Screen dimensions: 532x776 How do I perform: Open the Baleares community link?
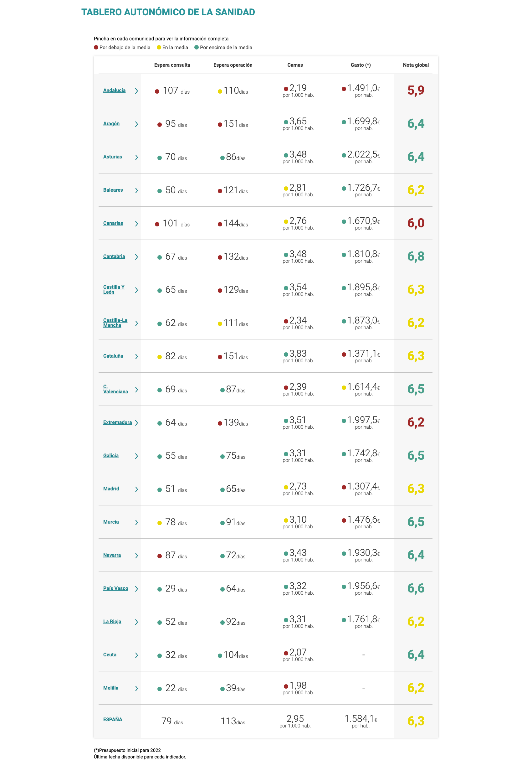pos(113,190)
